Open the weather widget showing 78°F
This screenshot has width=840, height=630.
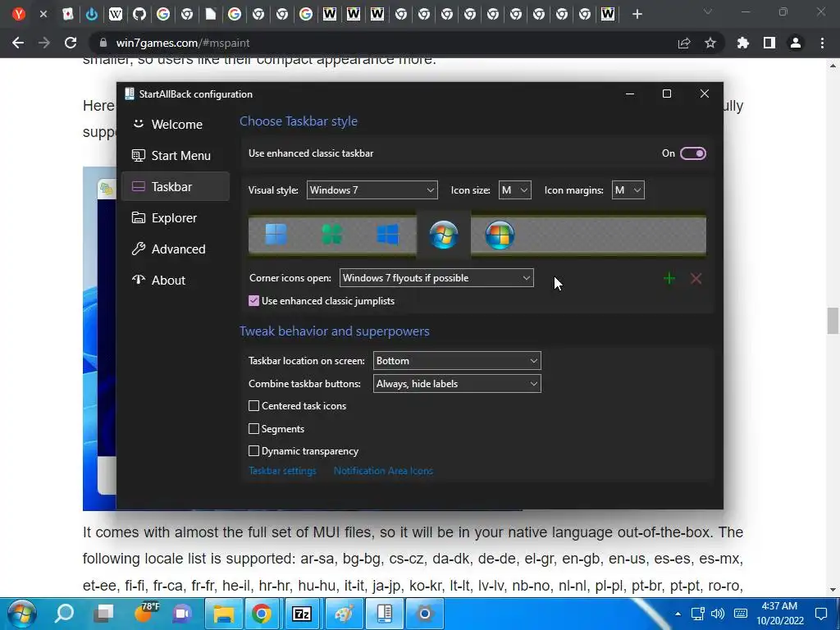[146, 614]
